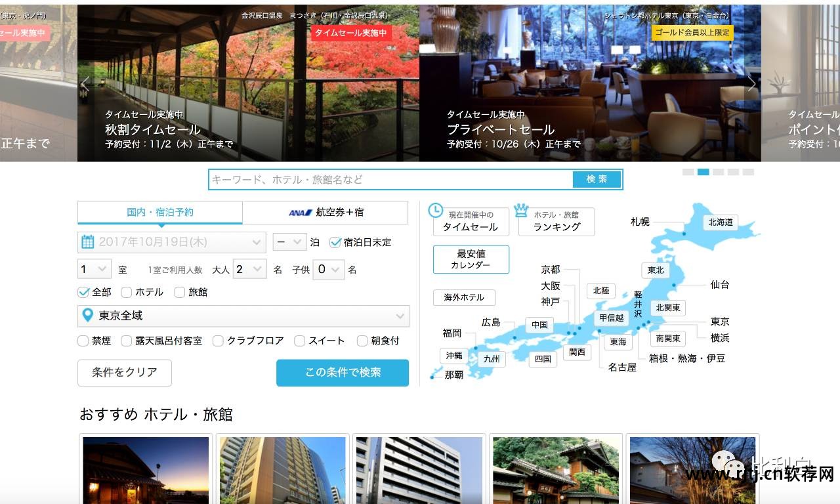Screen dimensions: 840x504
Task: Check the ホテル filter checkbox
Action: click(x=126, y=292)
